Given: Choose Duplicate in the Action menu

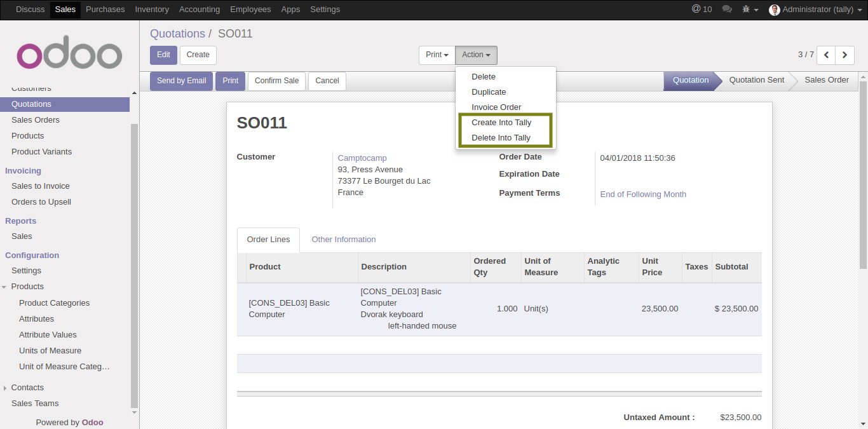Looking at the screenshot, I should pyautogui.click(x=489, y=92).
